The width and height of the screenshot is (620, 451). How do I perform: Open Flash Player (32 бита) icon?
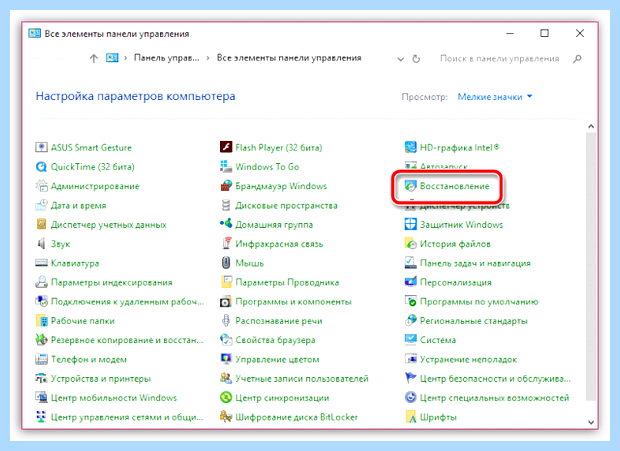tap(226, 147)
